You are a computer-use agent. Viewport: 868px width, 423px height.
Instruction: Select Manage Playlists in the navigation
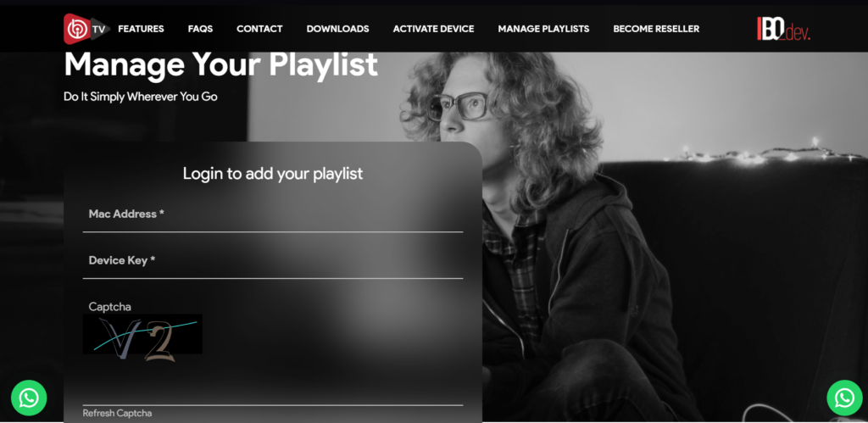[x=543, y=29]
